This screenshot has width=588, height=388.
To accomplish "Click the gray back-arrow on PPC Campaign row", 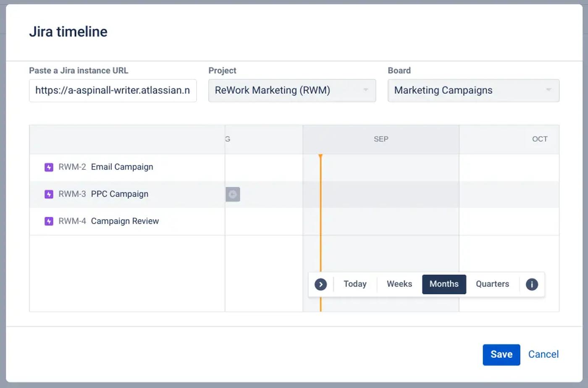I will (x=233, y=194).
